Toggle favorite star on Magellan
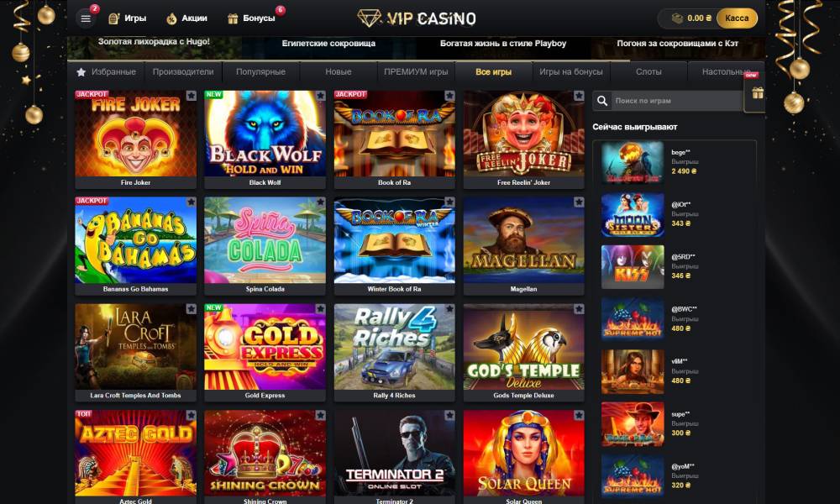840x504 pixels. [579, 202]
